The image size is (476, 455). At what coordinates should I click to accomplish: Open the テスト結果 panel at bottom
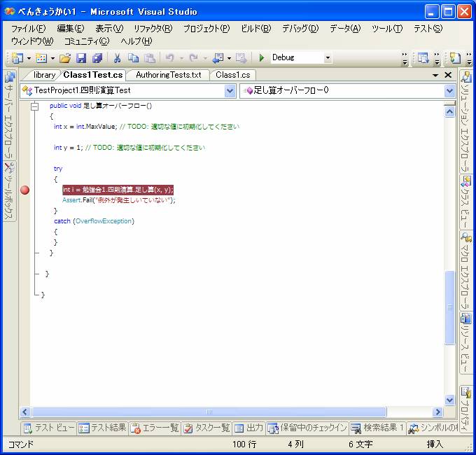[x=102, y=428]
